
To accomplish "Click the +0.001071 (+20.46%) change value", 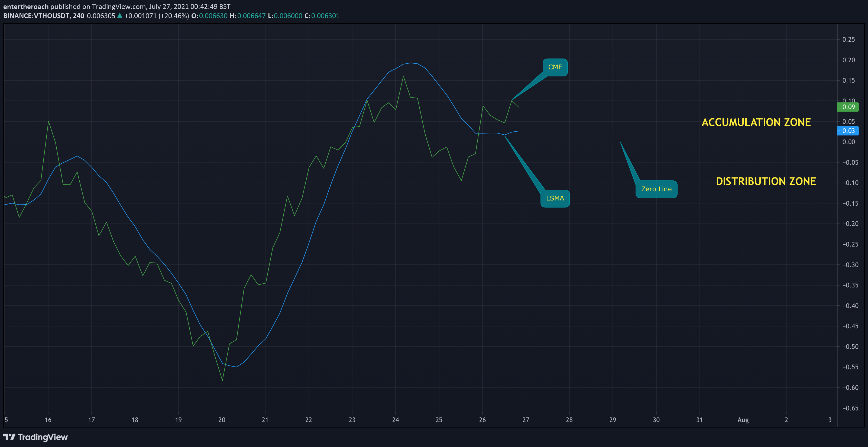I will pyautogui.click(x=157, y=16).
